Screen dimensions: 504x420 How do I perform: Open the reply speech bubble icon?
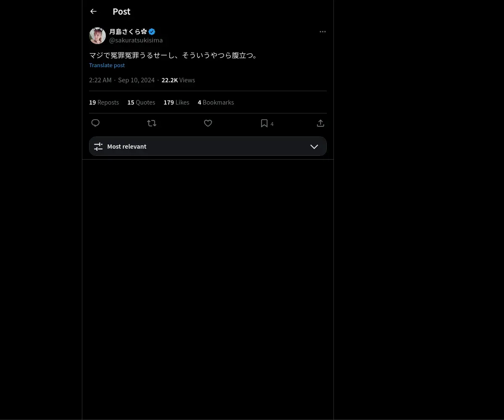click(95, 123)
